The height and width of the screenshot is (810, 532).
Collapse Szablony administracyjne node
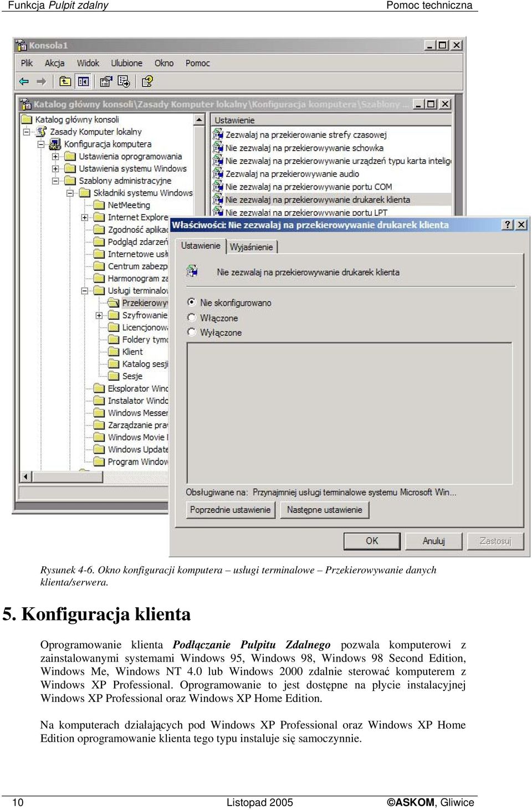pyautogui.click(x=55, y=181)
